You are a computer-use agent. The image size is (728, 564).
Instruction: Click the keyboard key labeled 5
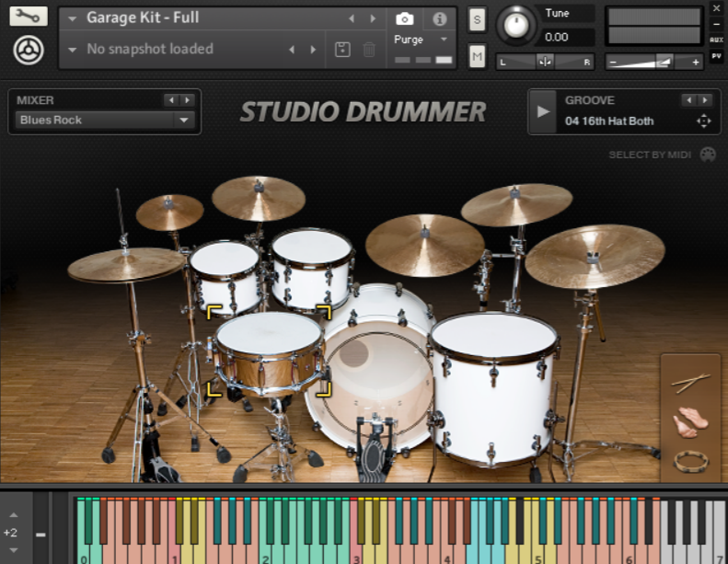click(x=538, y=552)
